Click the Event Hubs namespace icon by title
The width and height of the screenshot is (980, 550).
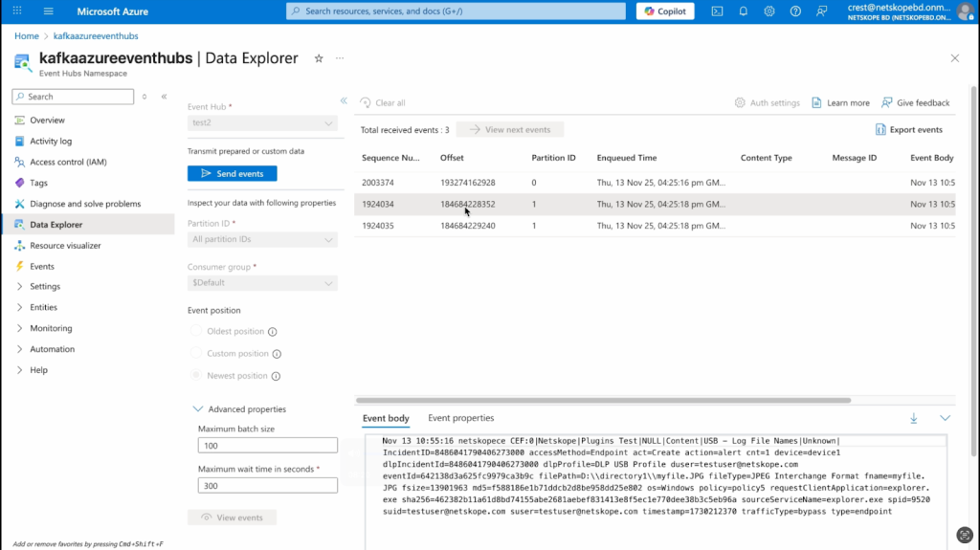(x=23, y=62)
